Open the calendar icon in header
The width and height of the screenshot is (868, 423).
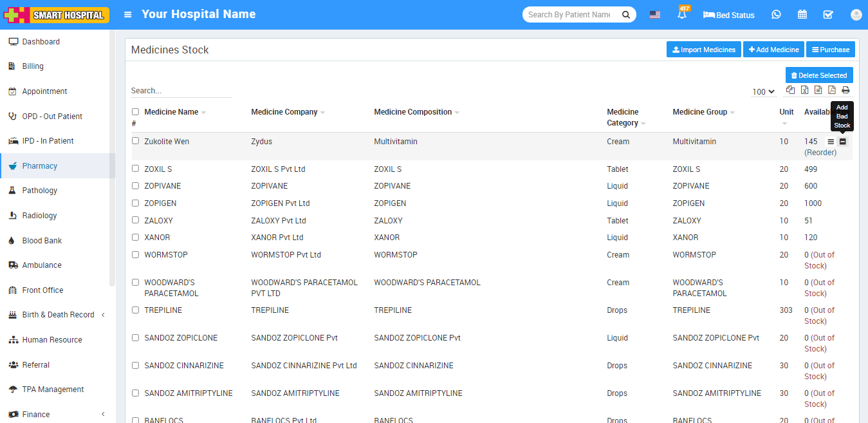pyautogui.click(x=802, y=15)
